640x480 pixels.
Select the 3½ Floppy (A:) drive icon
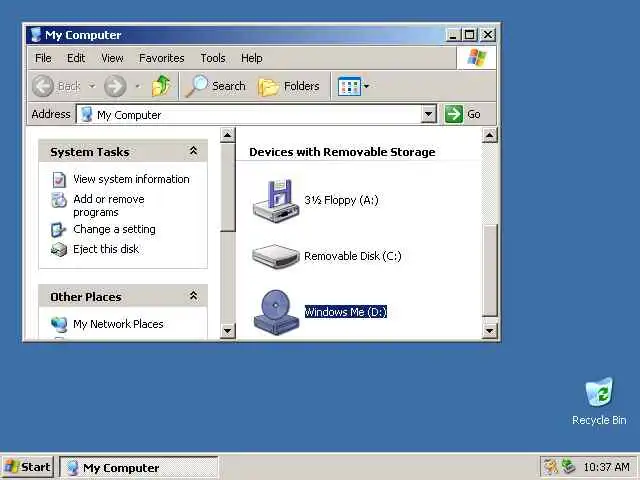click(276, 201)
